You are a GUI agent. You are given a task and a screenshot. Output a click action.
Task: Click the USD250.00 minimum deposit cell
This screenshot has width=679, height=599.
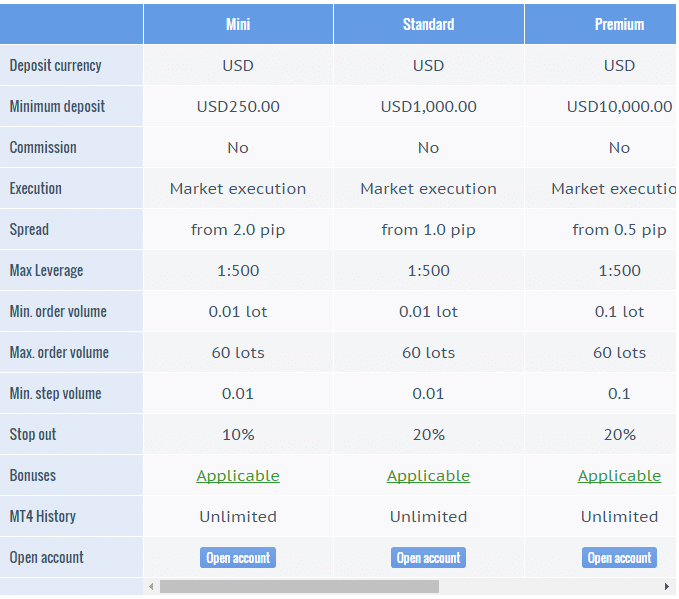pos(238,106)
